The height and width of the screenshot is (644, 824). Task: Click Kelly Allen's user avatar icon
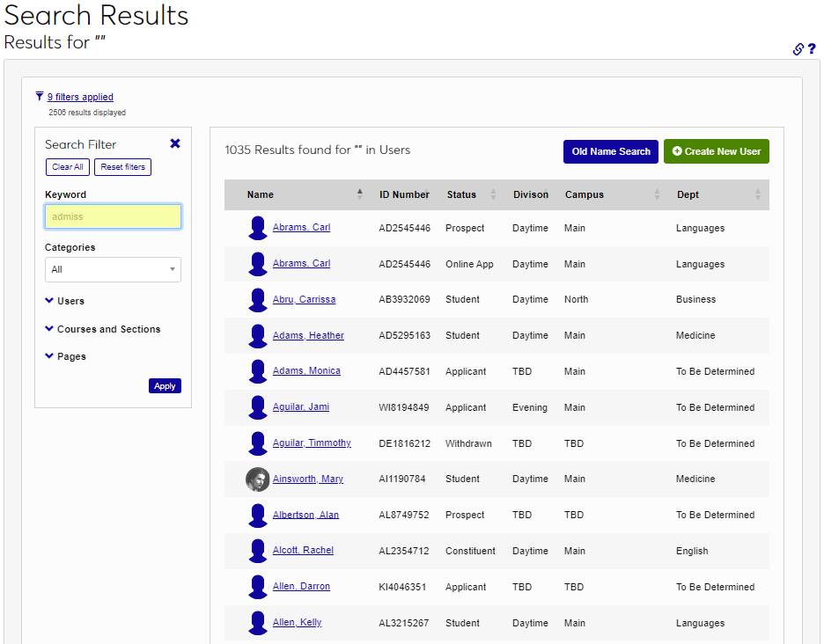tap(258, 622)
